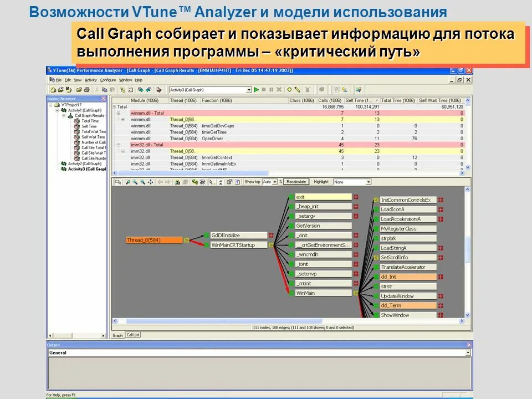Switch to the Graph tab
The image size is (532, 399).
[117, 335]
